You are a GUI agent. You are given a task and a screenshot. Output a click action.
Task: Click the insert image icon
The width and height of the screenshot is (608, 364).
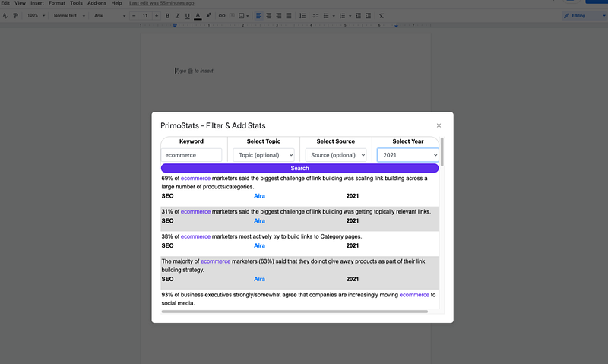[242, 16]
